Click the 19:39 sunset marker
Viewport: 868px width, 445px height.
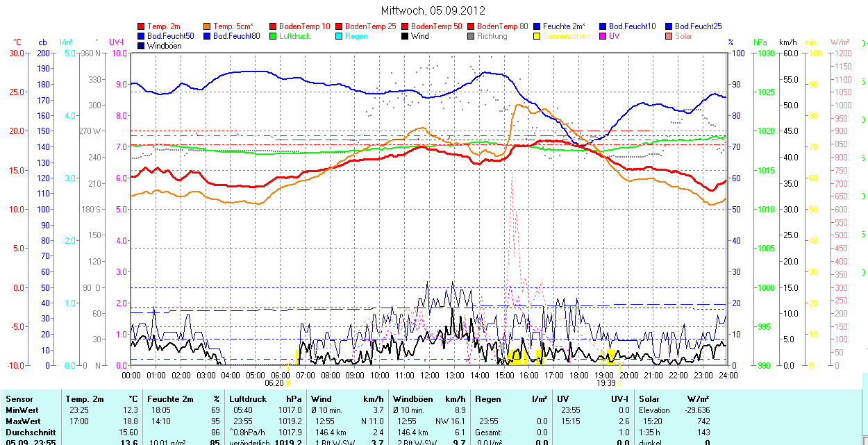(x=606, y=383)
